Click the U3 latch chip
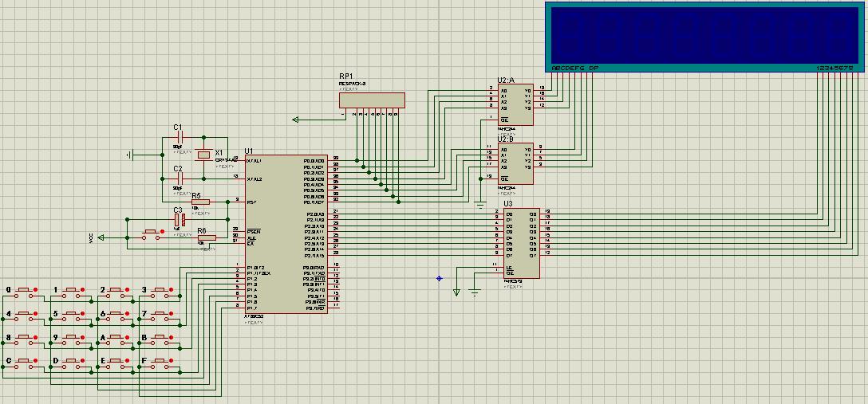The width and height of the screenshot is (868, 404). click(x=521, y=243)
